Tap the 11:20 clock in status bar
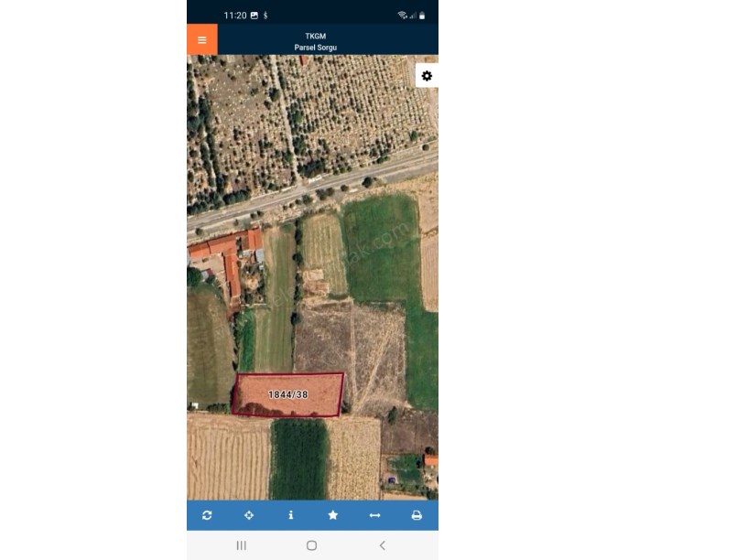The width and height of the screenshot is (747, 560). (235, 16)
